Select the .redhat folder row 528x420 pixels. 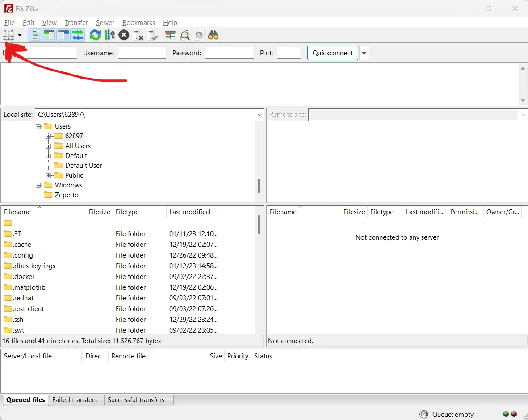pyautogui.click(x=128, y=298)
